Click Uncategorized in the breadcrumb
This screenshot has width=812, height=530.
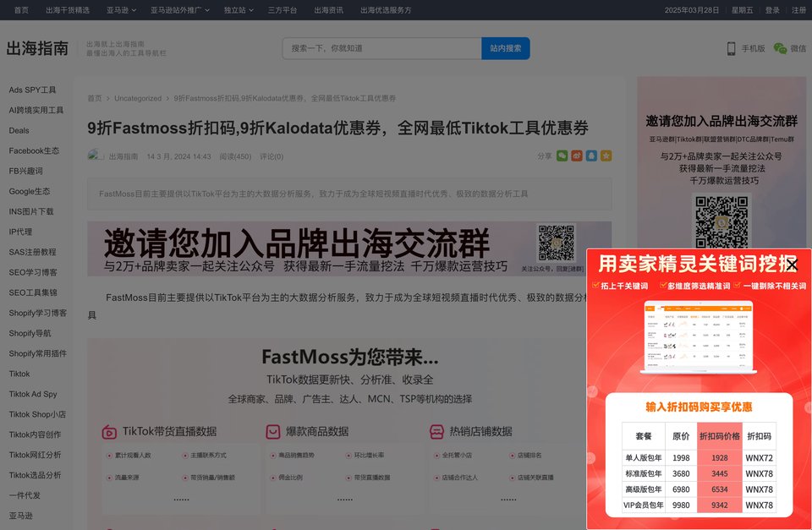(138, 98)
